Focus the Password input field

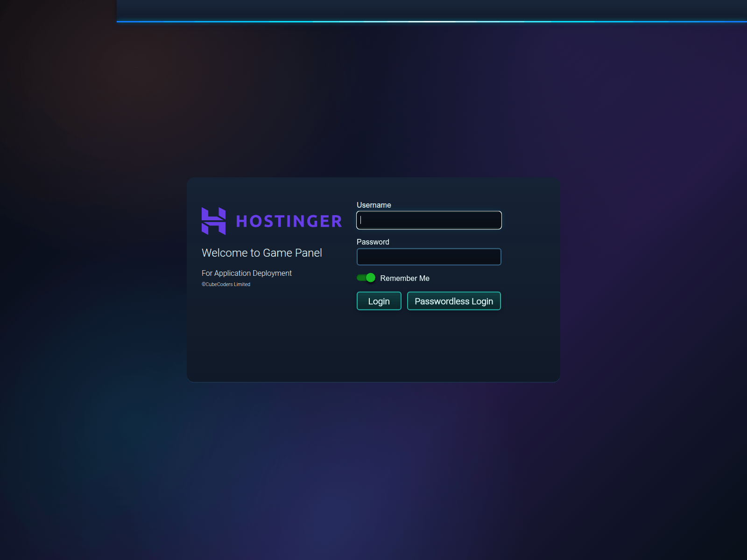tap(429, 257)
